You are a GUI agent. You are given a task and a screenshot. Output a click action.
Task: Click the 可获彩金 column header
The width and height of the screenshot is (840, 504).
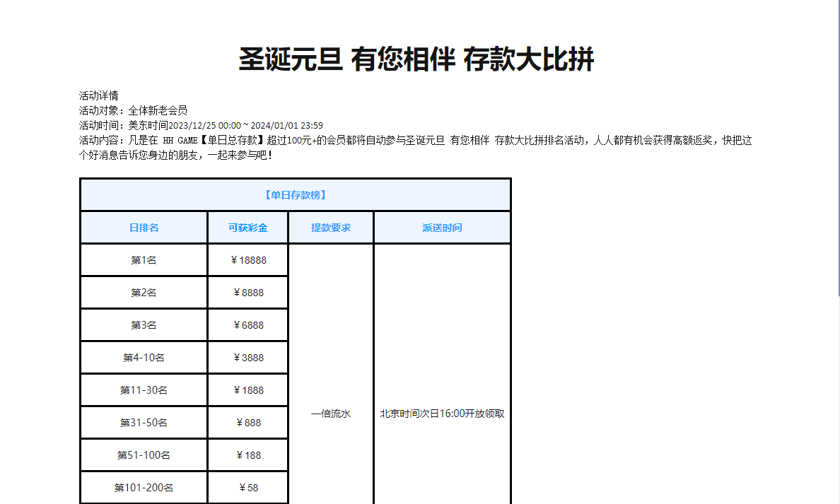(248, 228)
